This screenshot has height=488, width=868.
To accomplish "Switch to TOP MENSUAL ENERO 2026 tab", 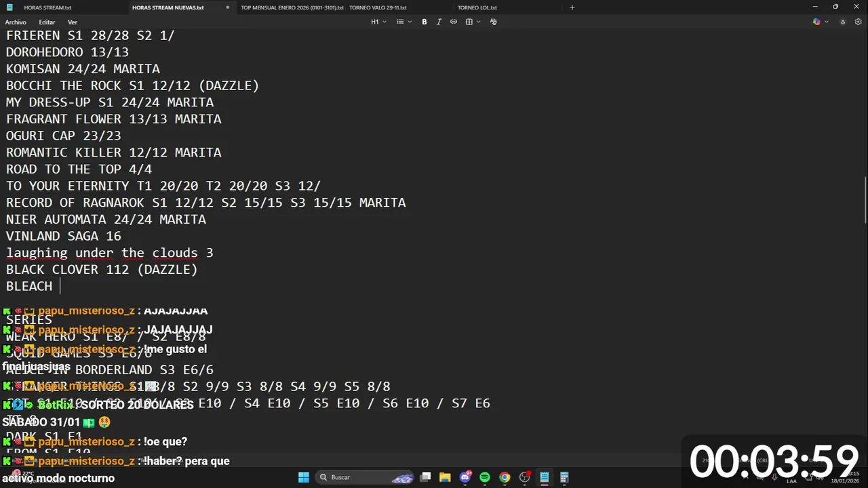I will click(x=292, y=7).
